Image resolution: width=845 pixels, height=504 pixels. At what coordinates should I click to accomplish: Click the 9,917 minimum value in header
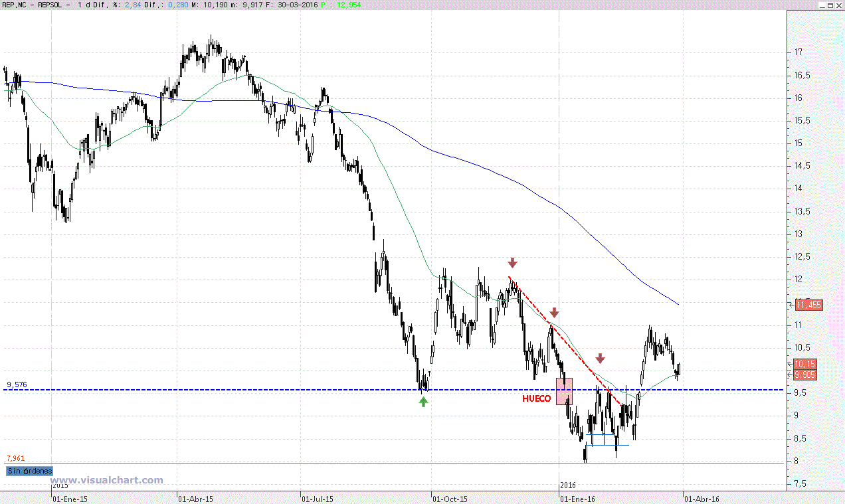[x=252, y=5]
